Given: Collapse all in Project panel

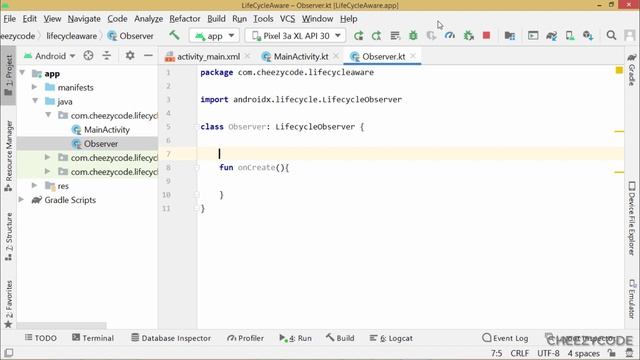Looking at the screenshot, I should click(107, 56).
